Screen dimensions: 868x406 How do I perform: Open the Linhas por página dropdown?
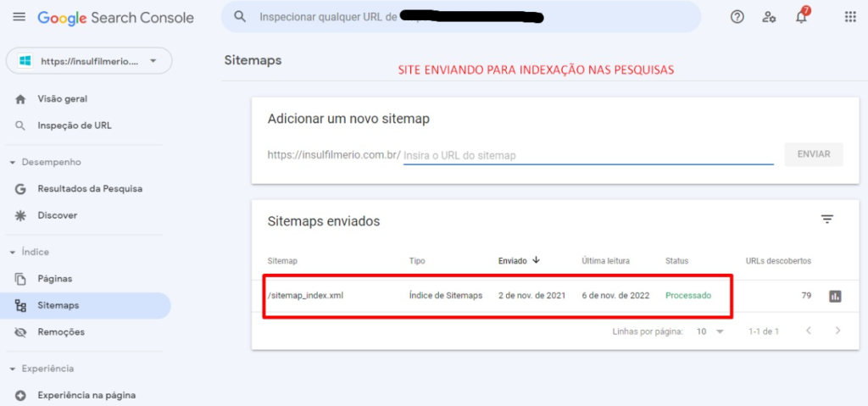click(710, 331)
